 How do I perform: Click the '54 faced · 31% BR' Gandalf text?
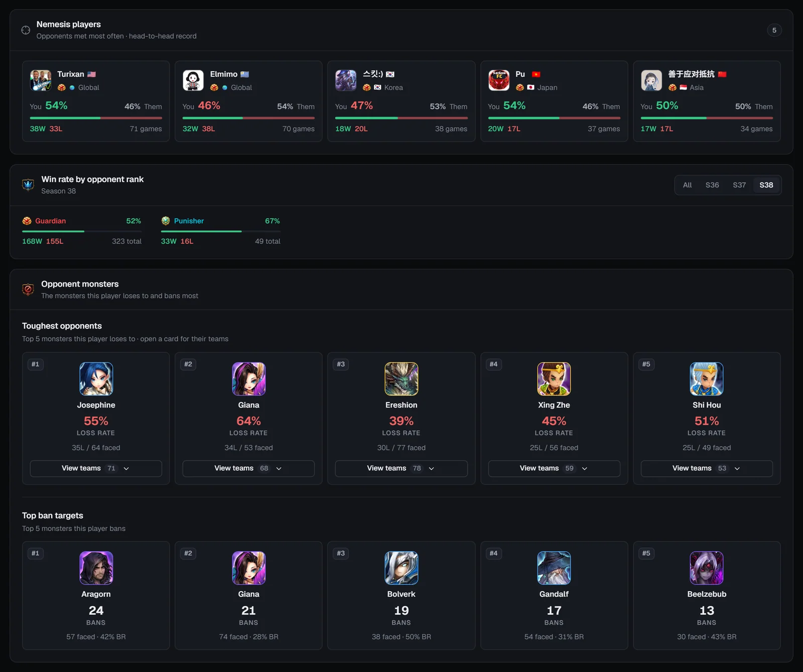[554, 637]
